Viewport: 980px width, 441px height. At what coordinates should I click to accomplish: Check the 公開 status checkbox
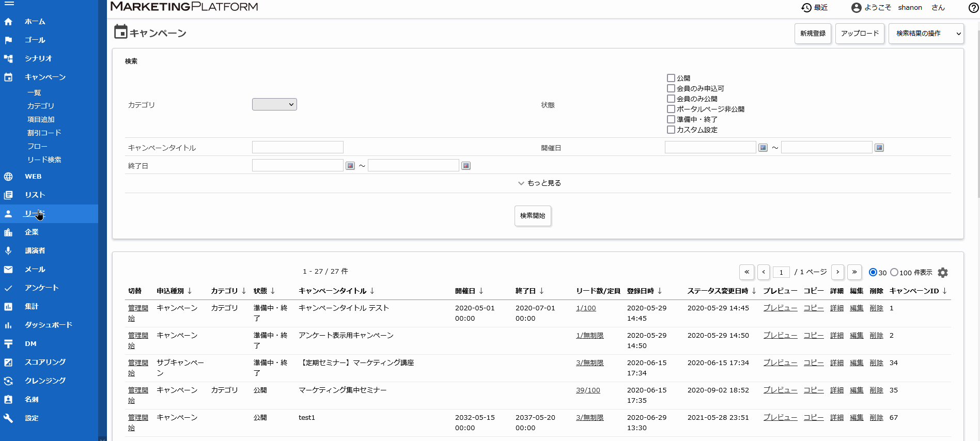point(671,78)
